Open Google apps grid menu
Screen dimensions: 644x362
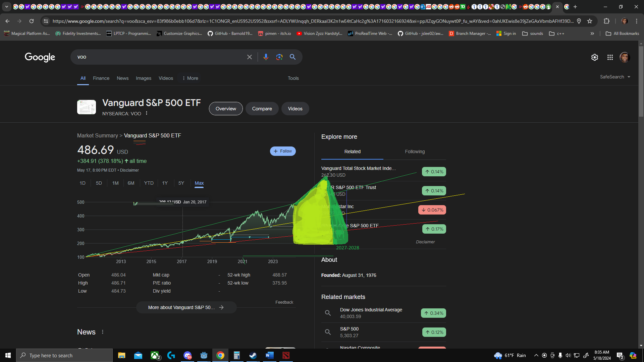tap(610, 57)
